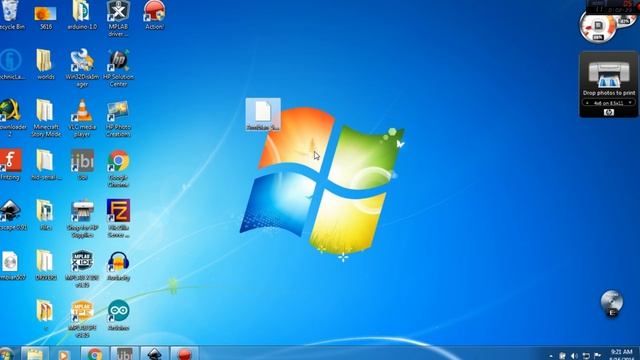Image resolution: width=640 pixels, height=360 pixels.
Task: Switch to Inkscape on the taskbar
Action: pos(154,354)
